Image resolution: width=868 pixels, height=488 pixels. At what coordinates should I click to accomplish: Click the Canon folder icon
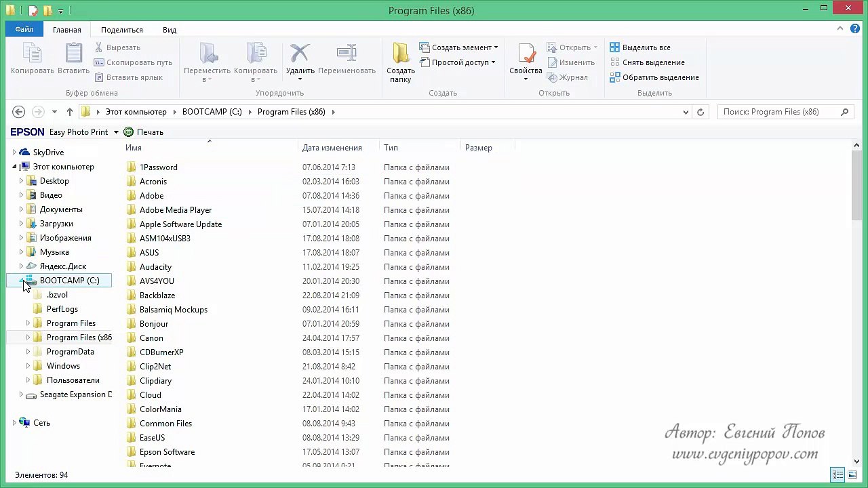pos(132,338)
